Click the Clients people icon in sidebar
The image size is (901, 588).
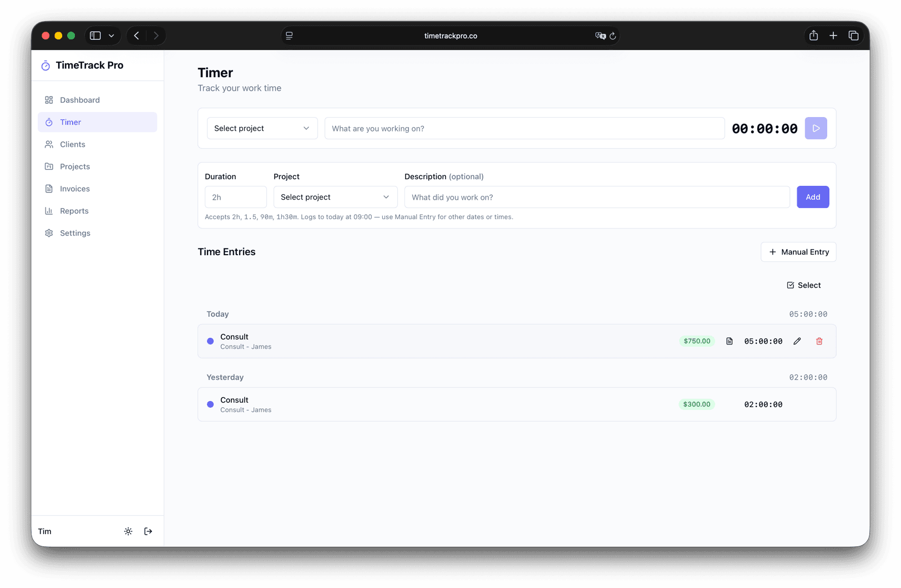(49, 144)
